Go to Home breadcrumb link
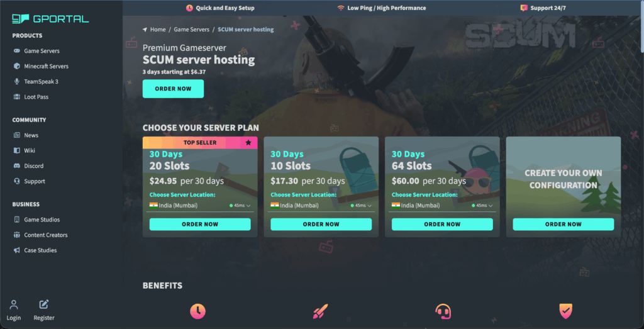Image resolution: width=644 pixels, height=329 pixels. point(158,30)
